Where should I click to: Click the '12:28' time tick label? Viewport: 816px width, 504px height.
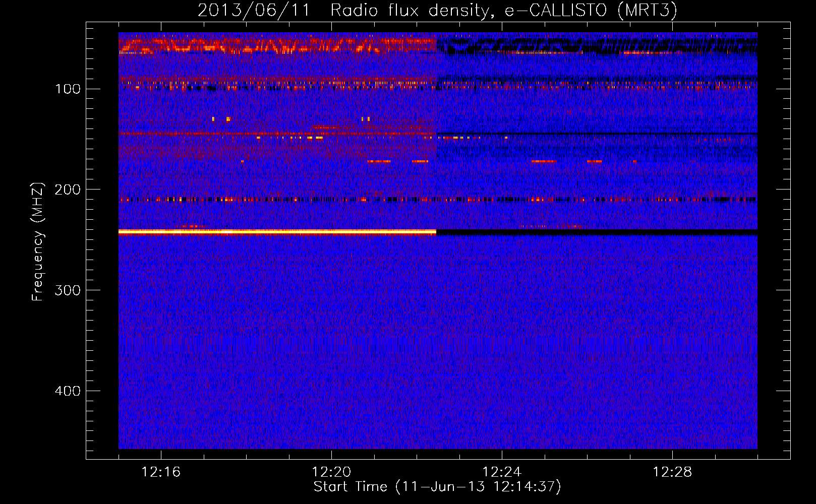[x=672, y=472]
